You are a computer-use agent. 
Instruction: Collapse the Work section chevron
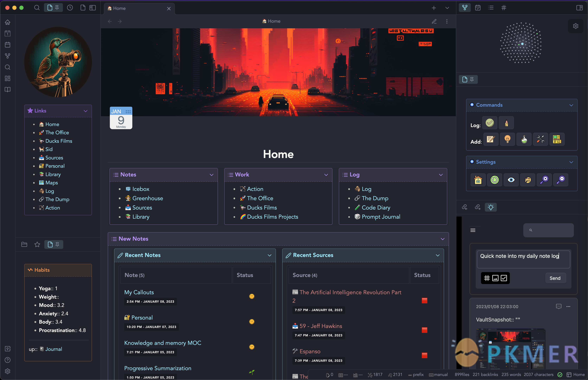[327, 175]
